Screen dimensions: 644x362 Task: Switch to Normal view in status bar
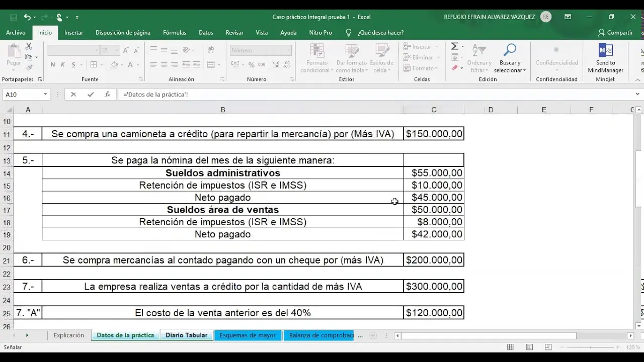[x=510, y=347]
